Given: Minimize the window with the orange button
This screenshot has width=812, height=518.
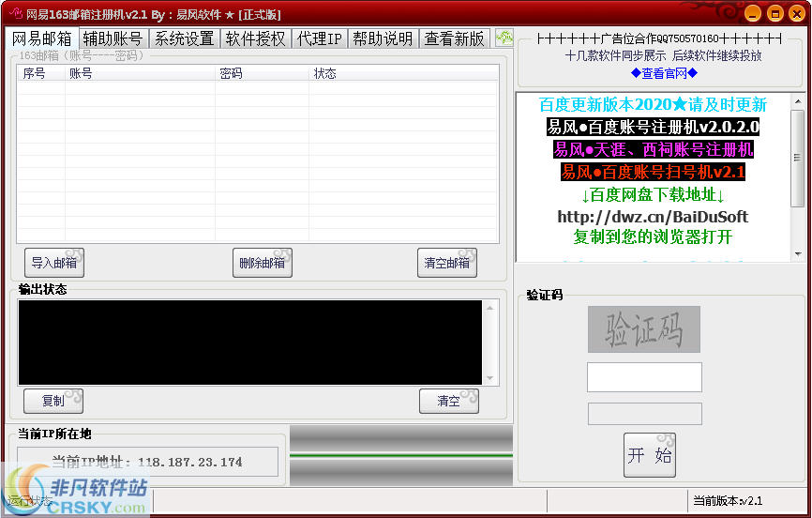Looking at the screenshot, I should [x=752, y=13].
